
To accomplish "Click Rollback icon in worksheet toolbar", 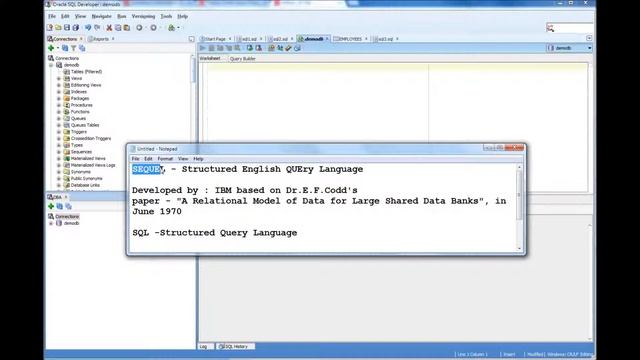I will coord(258,48).
